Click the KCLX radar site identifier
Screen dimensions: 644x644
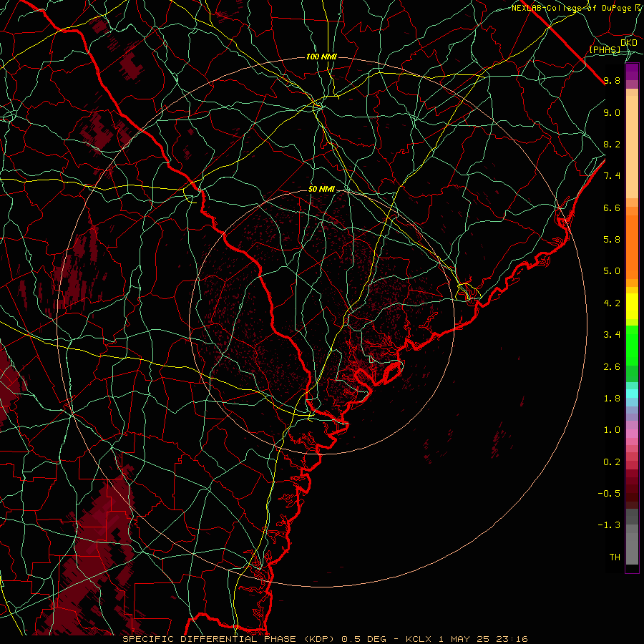tap(419, 639)
